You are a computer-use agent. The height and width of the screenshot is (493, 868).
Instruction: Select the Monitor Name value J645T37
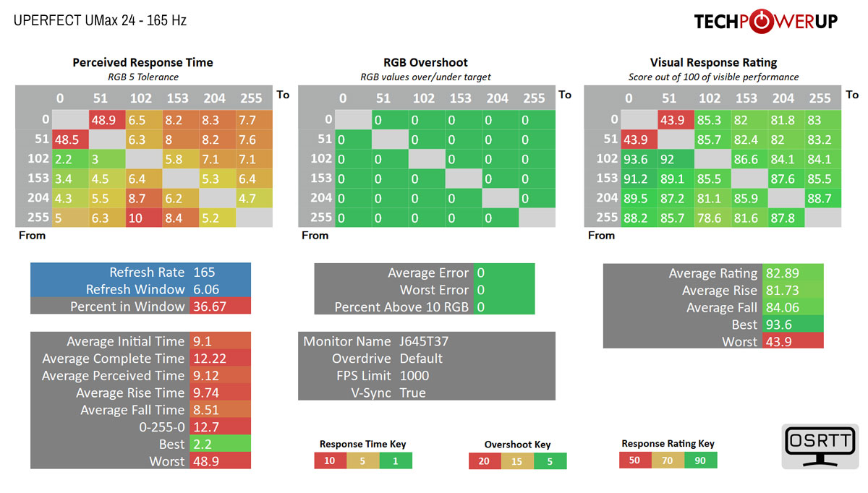point(424,341)
